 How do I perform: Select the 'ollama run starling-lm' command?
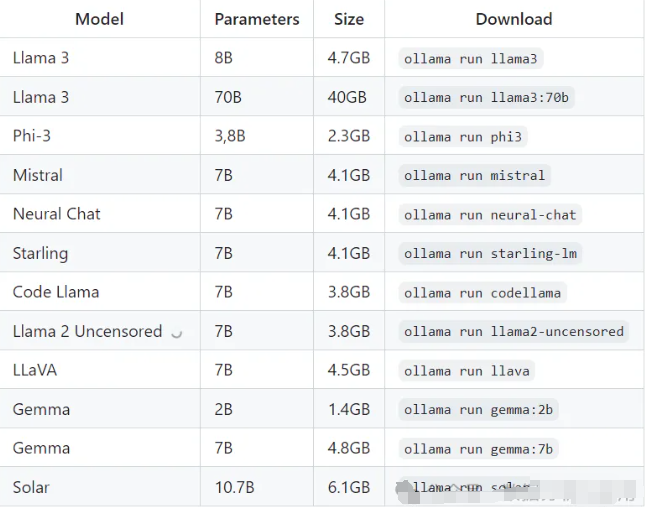[490, 253]
